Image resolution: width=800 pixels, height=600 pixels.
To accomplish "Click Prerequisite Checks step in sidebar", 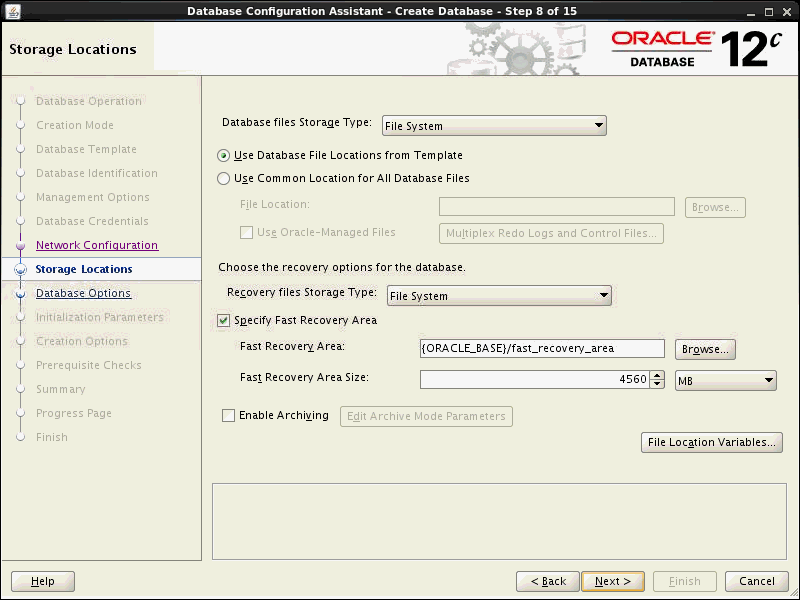I will click(89, 365).
